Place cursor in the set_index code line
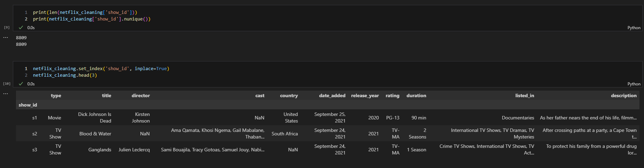This screenshot has height=168, width=644. click(x=101, y=69)
